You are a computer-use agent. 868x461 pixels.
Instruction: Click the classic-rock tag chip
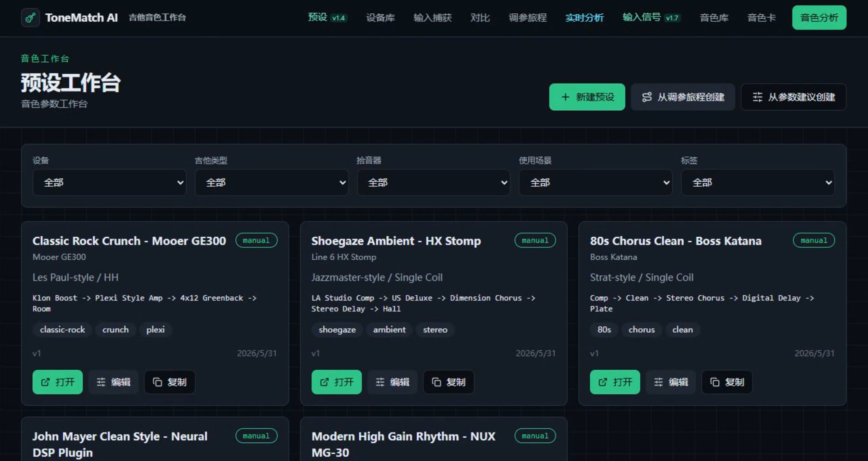click(63, 330)
